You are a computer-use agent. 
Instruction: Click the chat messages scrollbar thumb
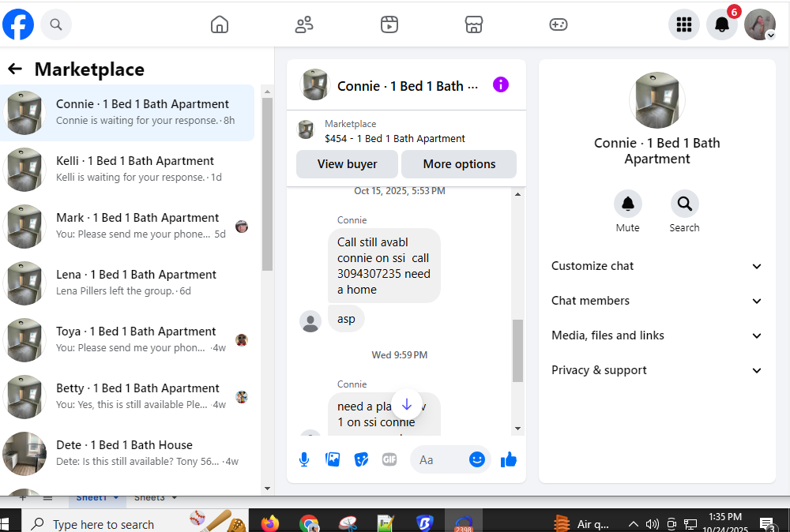[517, 350]
